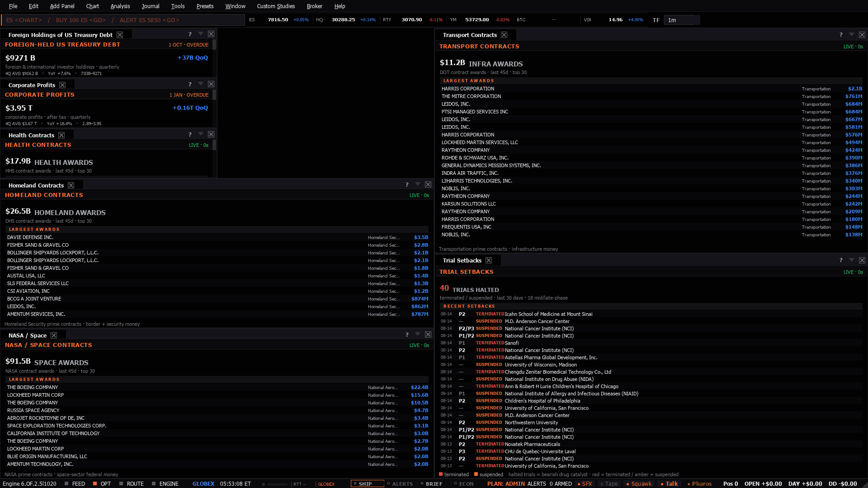This screenshot has height=488, width=868.
Task: Open the Journal menu
Action: (x=151, y=6)
